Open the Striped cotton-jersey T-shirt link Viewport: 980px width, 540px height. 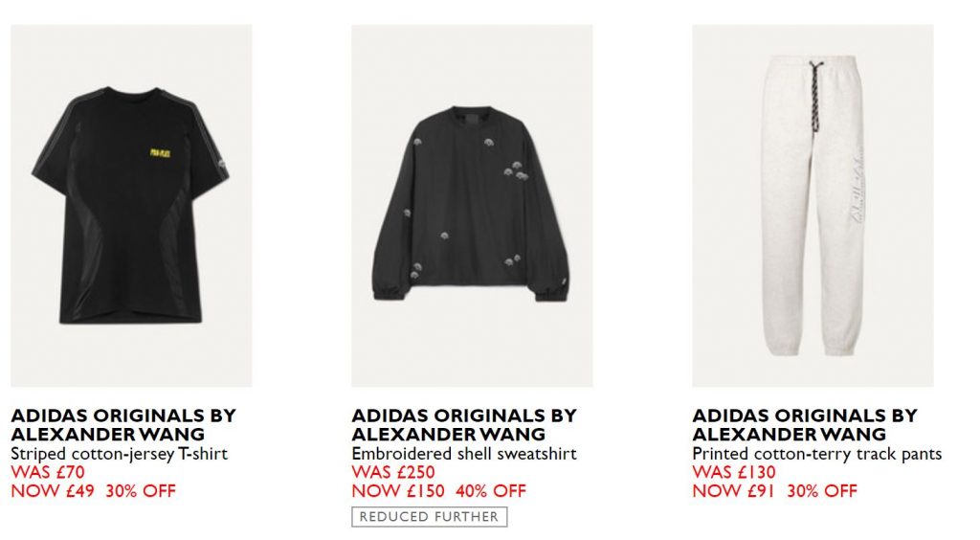tap(119, 454)
